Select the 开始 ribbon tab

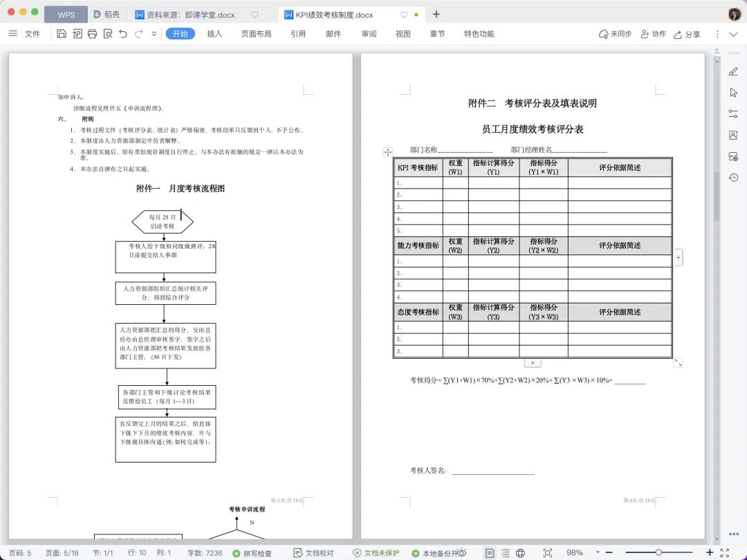tap(180, 34)
